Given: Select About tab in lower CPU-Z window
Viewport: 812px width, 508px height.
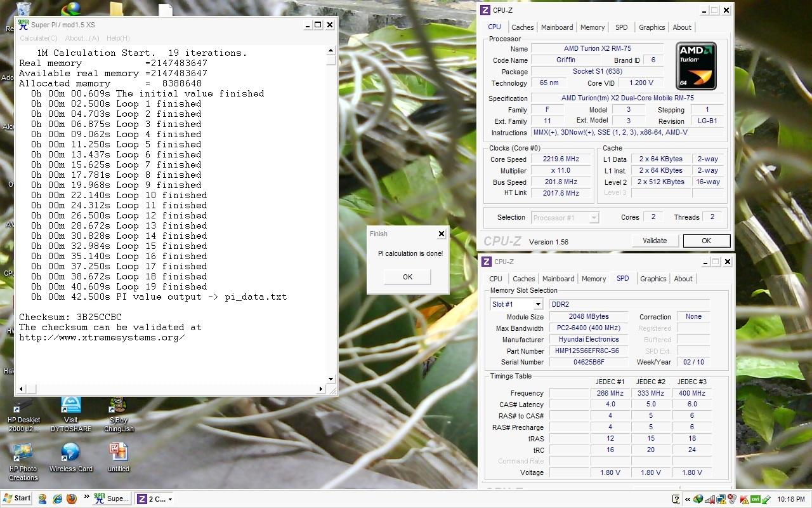Looking at the screenshot, I should pyautogui.click(x=683, y=279).
